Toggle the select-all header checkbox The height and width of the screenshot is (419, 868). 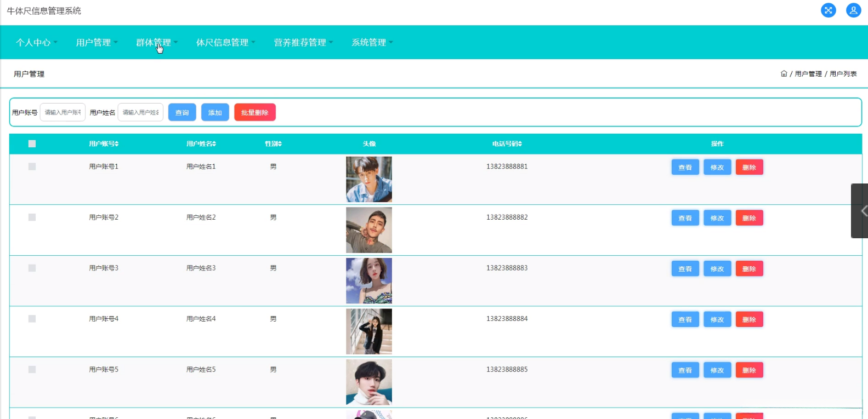point(32,144)
